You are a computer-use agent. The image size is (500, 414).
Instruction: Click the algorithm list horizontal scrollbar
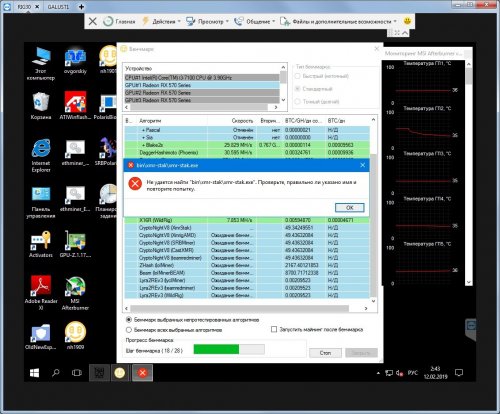239,308
